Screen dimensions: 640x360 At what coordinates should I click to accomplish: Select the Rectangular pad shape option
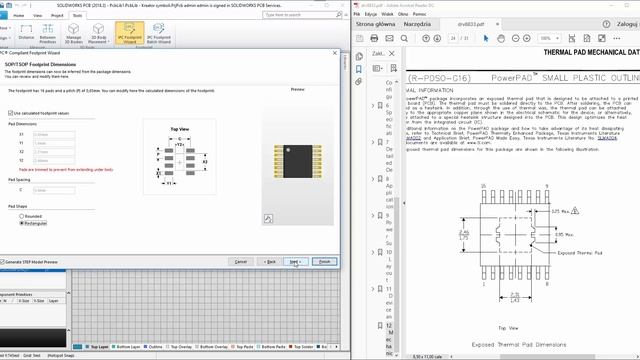[x=22, y=223]
